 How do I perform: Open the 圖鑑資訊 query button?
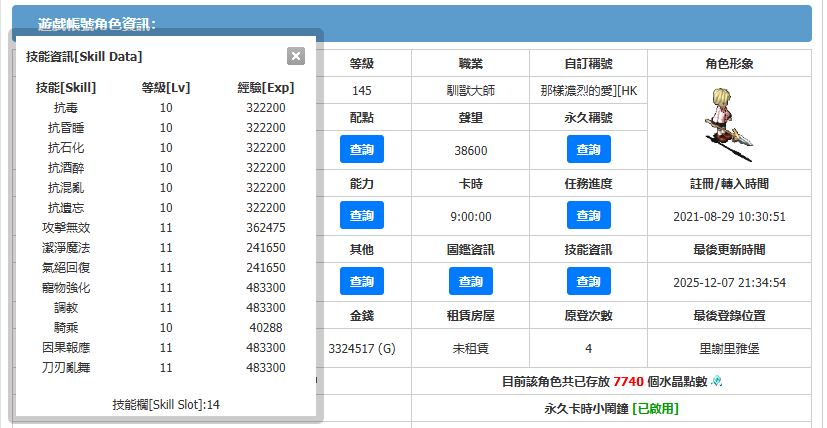(471, 281)
